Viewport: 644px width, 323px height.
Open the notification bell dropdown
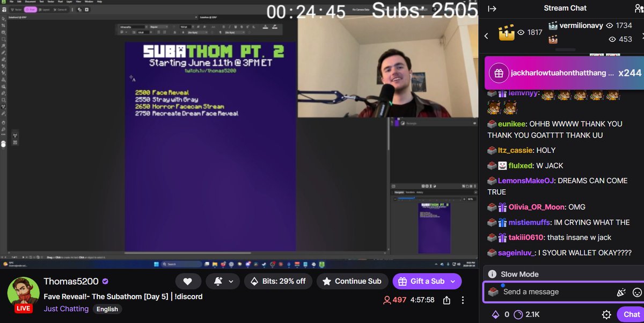click(223, 281)
